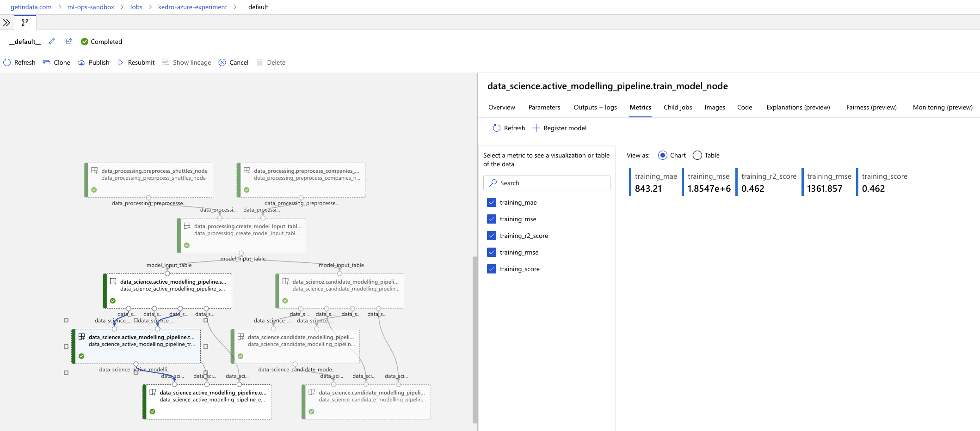Viewport: 980px width, 431px height.
Task: Open the Child jobs tab
Action: click(x=678, y=107)
